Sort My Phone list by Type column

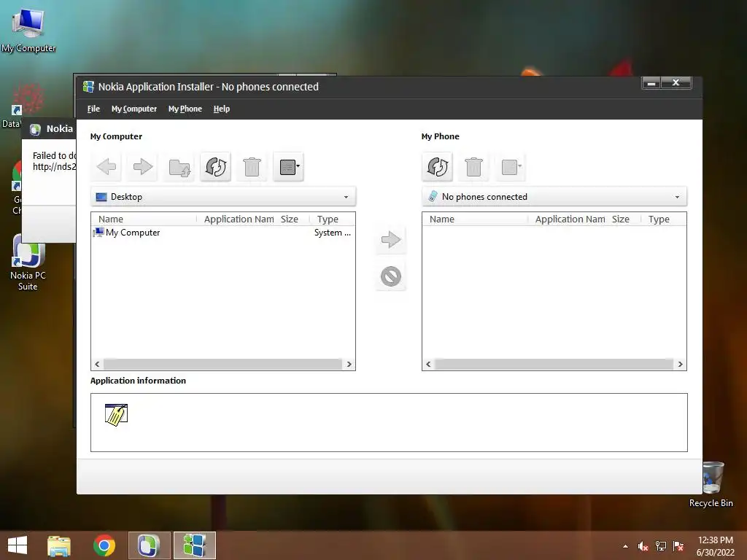tap(663, 219)
